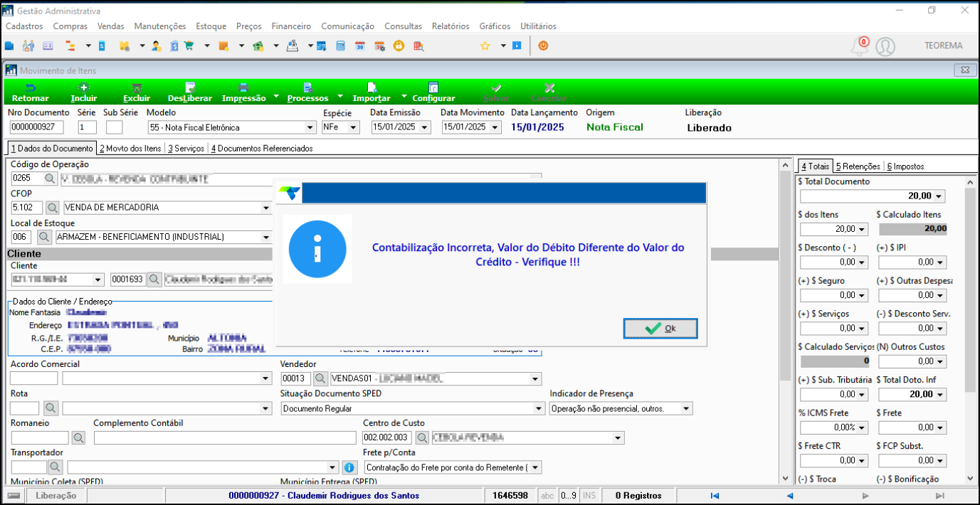This screenshot has height=505, width=980.
Task: Expand the arrow next to Importar
Action: pyautogui.click(x=404, y=96)
